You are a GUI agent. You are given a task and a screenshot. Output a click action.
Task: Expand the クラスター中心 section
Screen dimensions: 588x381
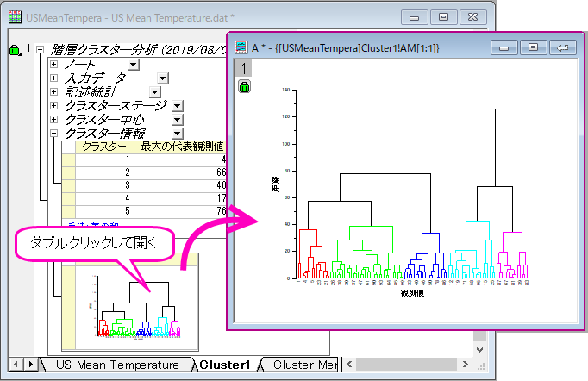pyautogui.click(x=53, y=119)
